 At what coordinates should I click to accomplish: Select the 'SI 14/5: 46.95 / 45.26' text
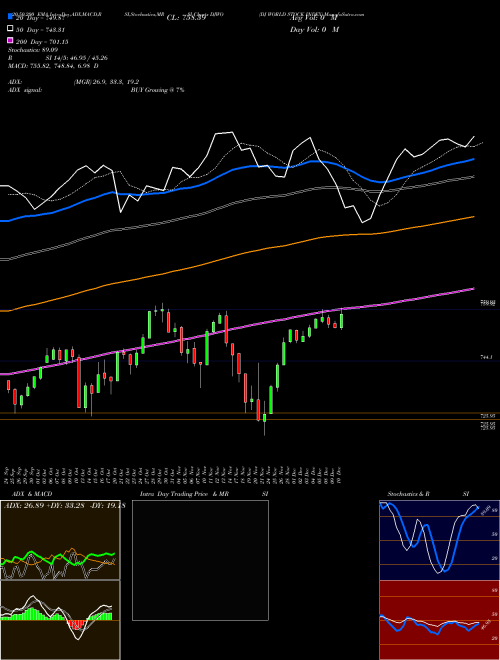point(77,58)
